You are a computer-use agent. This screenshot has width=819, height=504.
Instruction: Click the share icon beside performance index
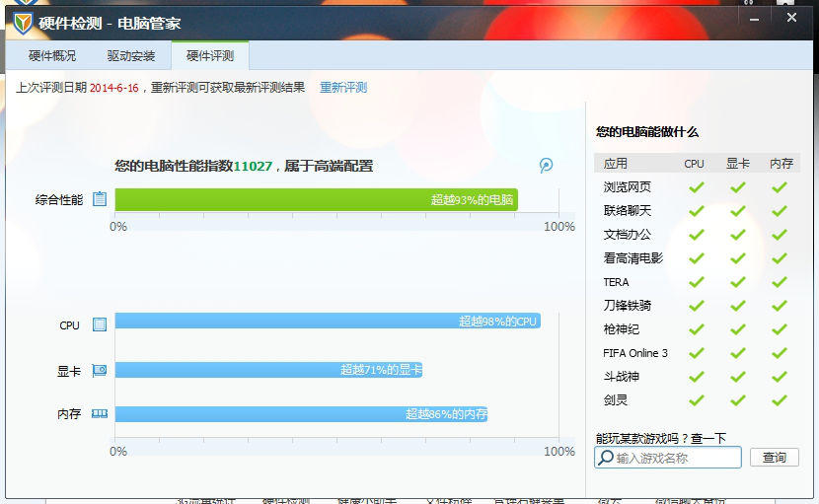[x=546, y=166]
